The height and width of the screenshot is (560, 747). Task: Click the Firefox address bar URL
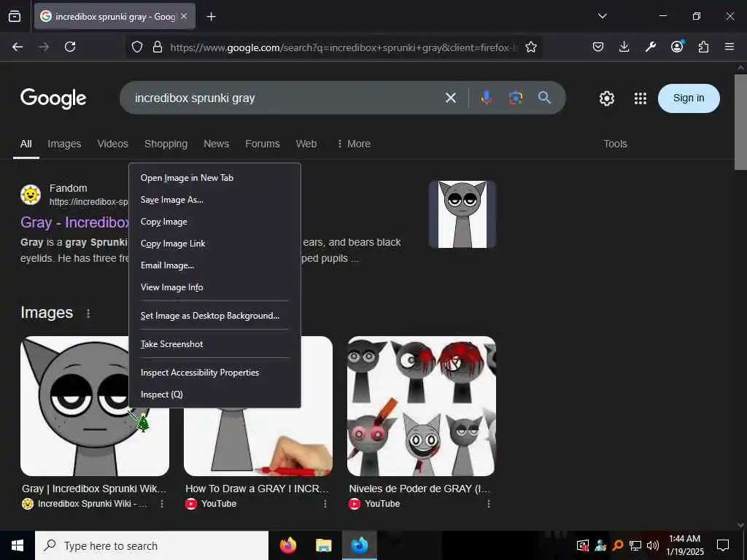[x=343, y=47]
